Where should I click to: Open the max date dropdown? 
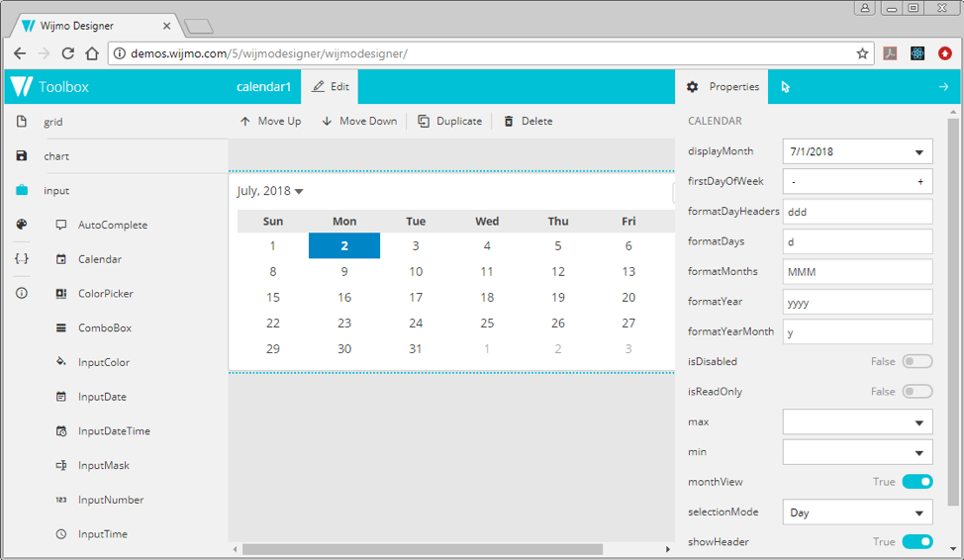[x=919, y=422]
